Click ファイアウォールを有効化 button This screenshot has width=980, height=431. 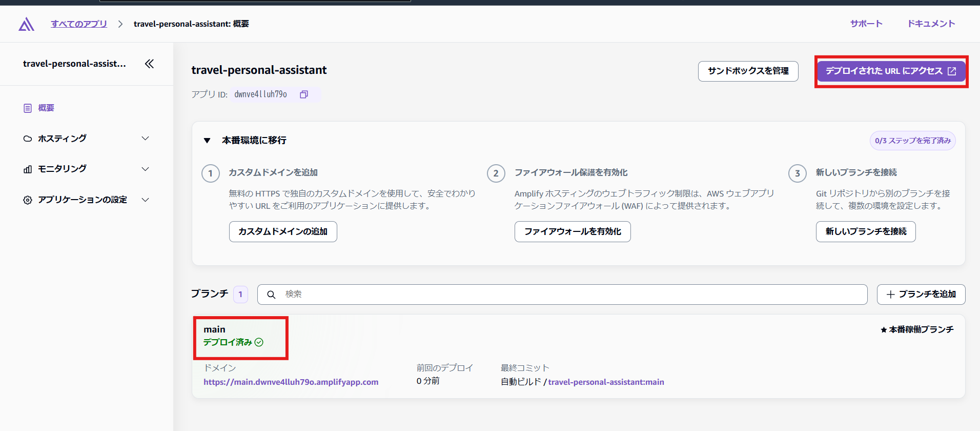tap(573, 231)
